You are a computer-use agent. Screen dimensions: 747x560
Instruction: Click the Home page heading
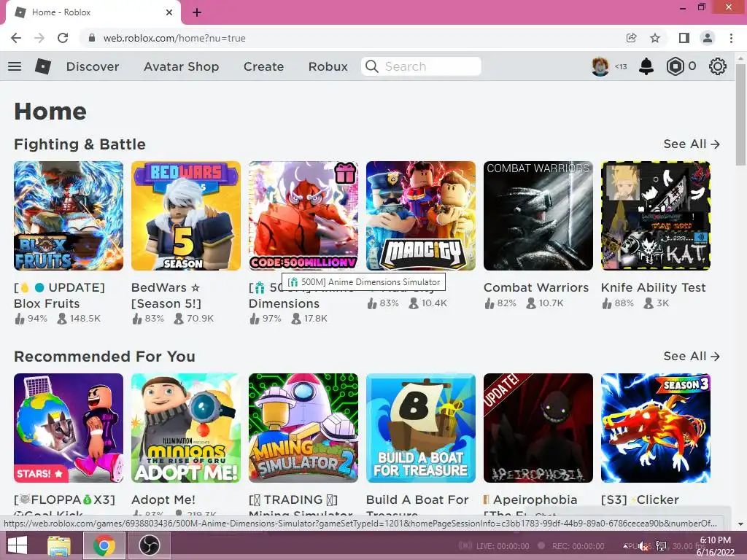[50, 112]
